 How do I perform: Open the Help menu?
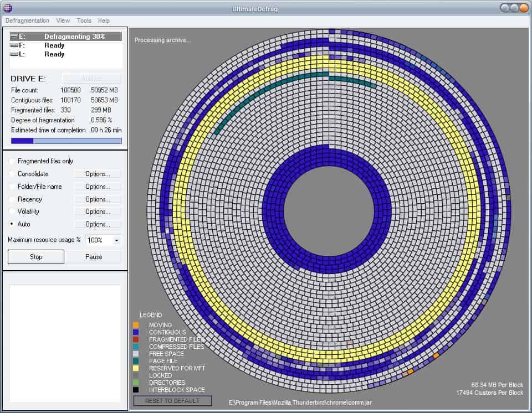(104, 20)
